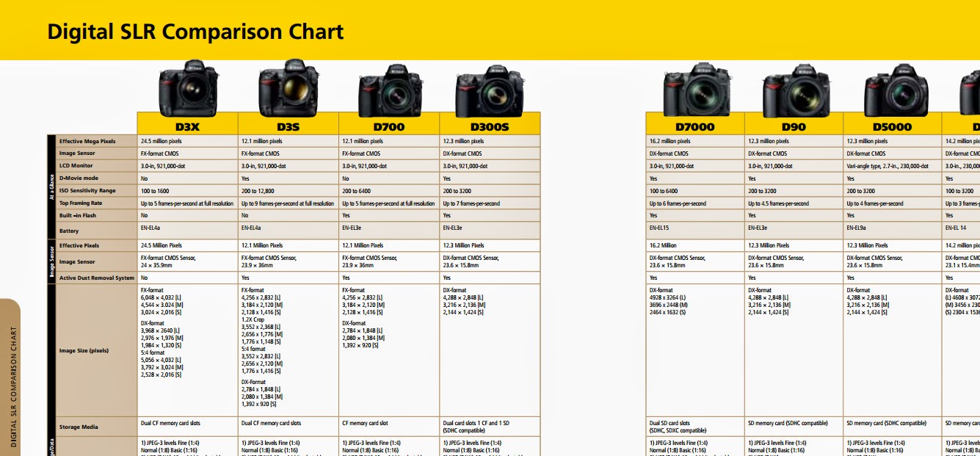Click the D7000 camera photo
Viewport: 980px width, 456px height.
click(696, 88)
